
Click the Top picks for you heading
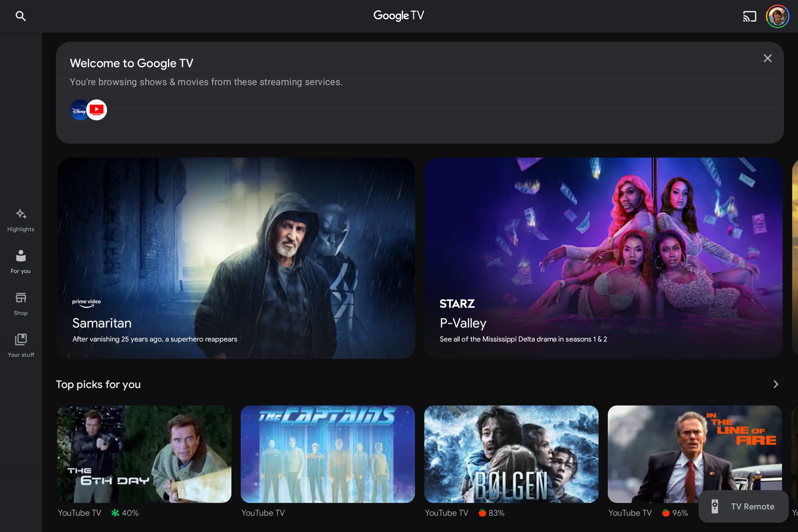click(x=98, y=384)
